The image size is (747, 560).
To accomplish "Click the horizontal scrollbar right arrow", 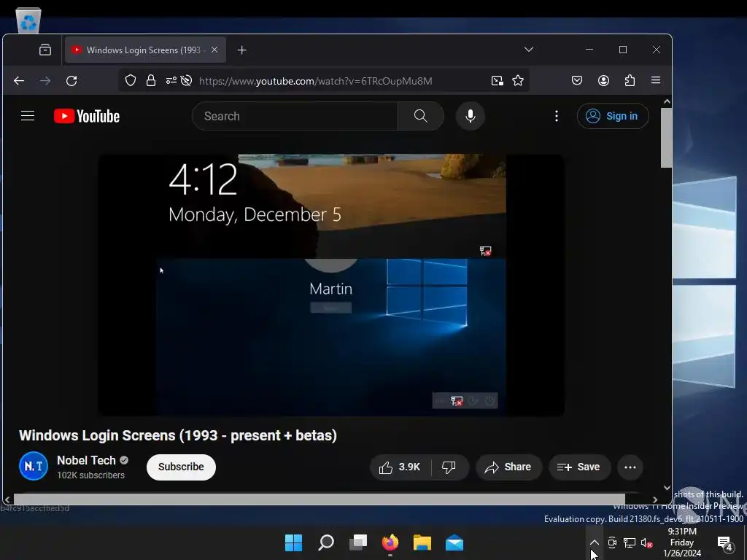I will (x=655, y=499).
